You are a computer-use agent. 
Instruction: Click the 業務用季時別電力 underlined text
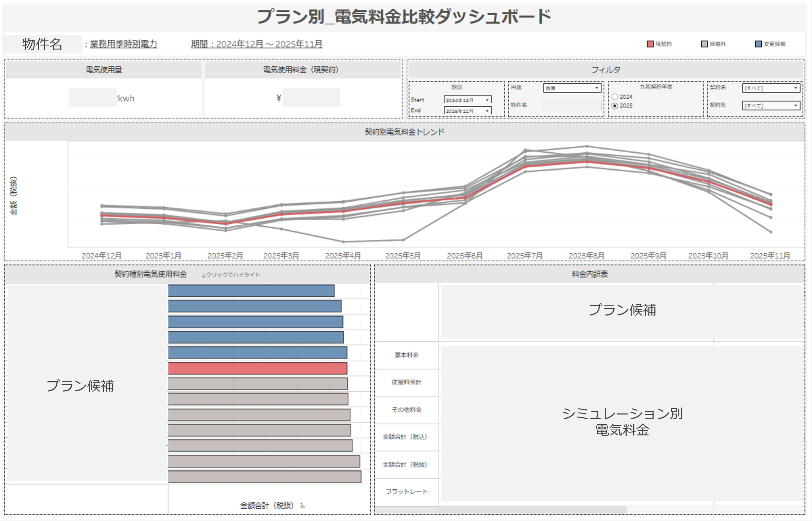(x=123, y=44)
